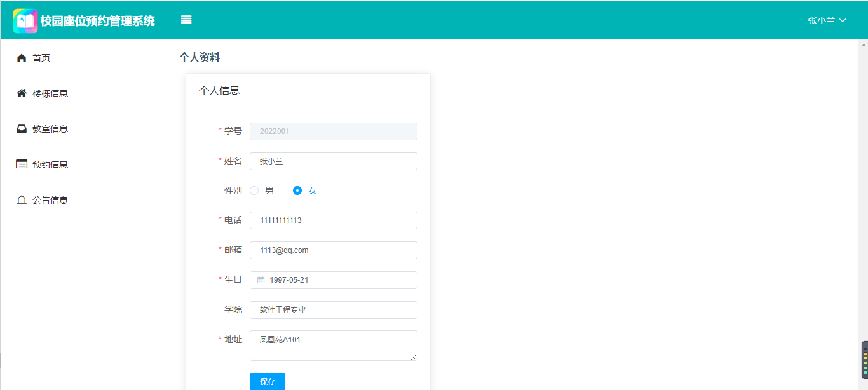Click the calendar icon in the birthday field
This screenshot has width=868, height=390.
click(x=261, y=280)
